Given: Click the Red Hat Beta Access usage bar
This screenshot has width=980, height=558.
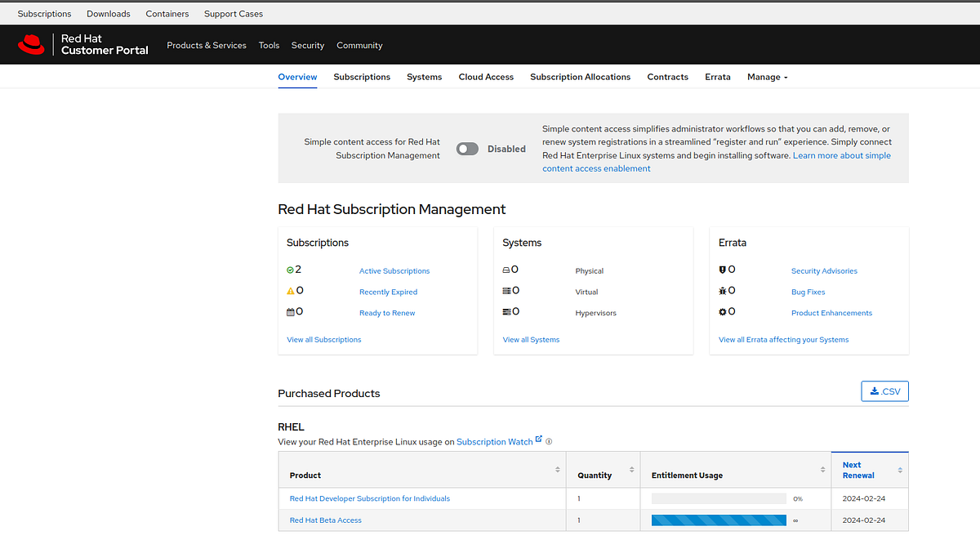Looking at the screenshot, I should click(x=718, y=520).
